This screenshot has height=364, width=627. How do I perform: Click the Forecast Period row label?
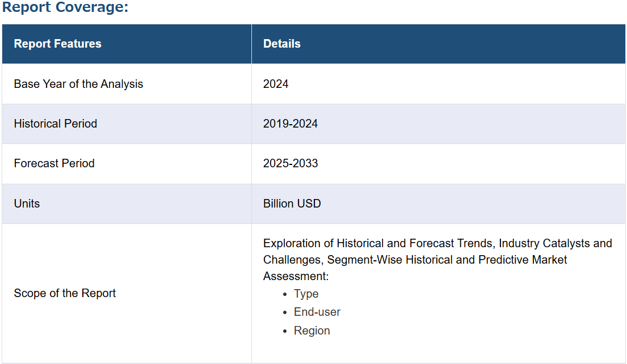coord(54,163)
